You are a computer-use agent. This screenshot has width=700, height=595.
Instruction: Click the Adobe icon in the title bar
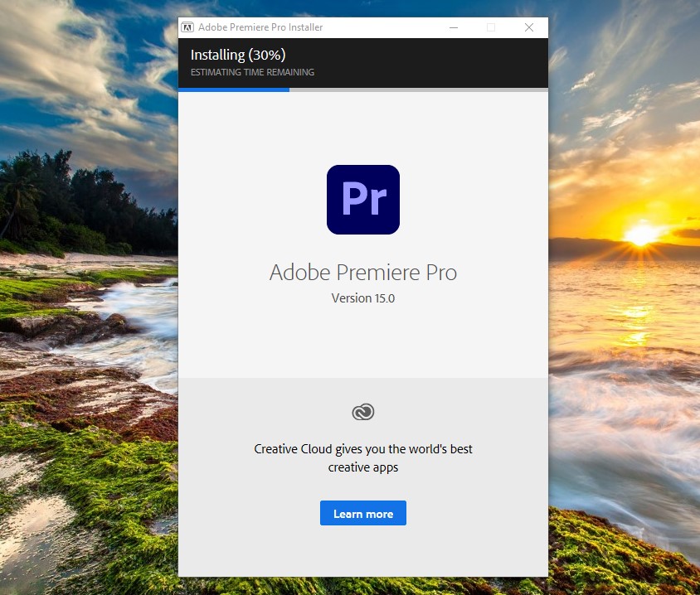[187, 27]
